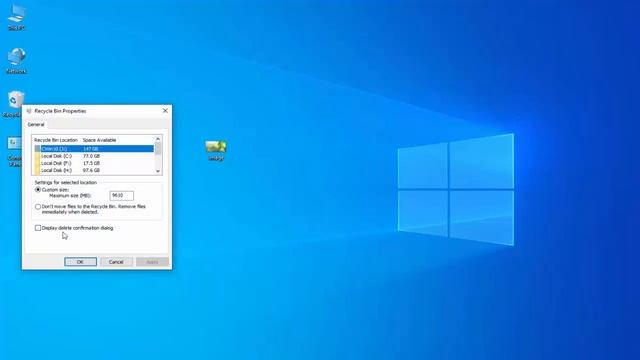This screenshot has height=360, width=640.
Task: Open the This PC desktop icon
Action: pyautogui.click(x=16, y=17)
